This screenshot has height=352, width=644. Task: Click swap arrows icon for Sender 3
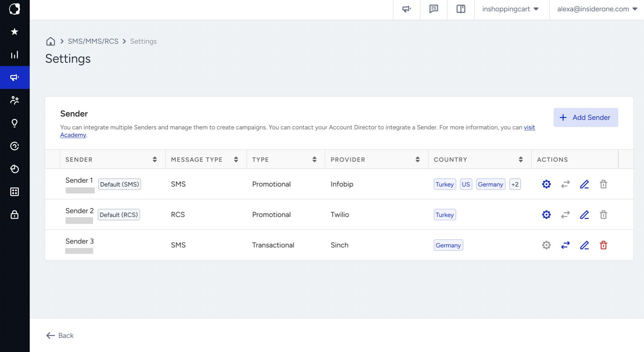(565, 245)
